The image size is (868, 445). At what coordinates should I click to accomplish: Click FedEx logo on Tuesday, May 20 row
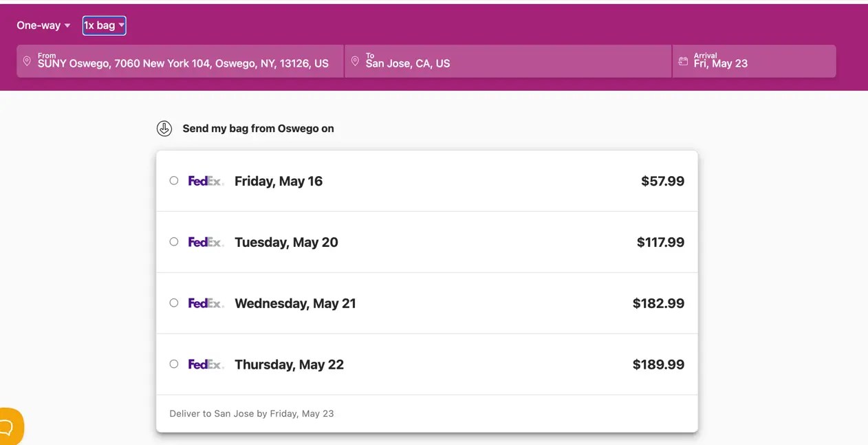[x=206, y=242]
